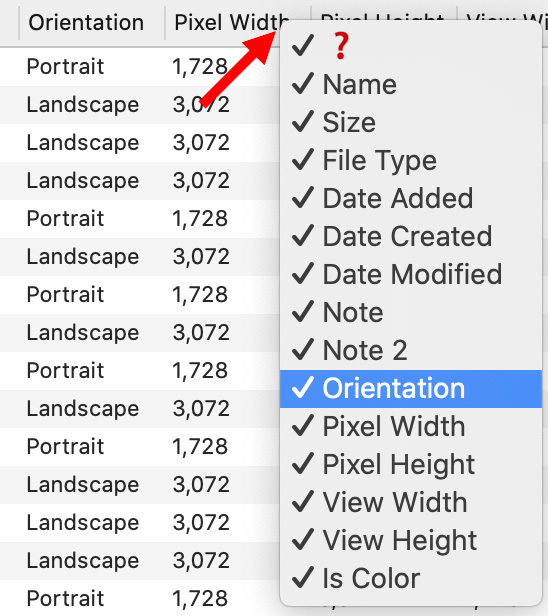Toggle View Width column entry
The width and height of the screenshot is (548, 616).
tap(411, 502)
